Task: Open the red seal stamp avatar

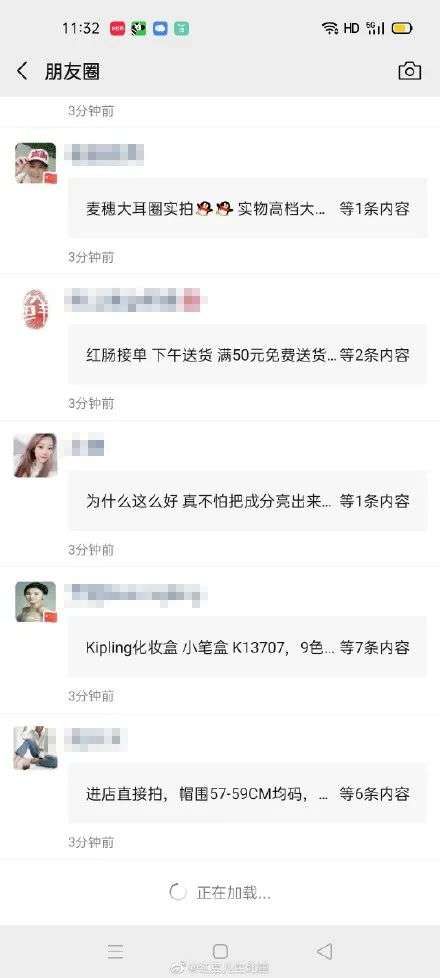Action: [36, 309]
